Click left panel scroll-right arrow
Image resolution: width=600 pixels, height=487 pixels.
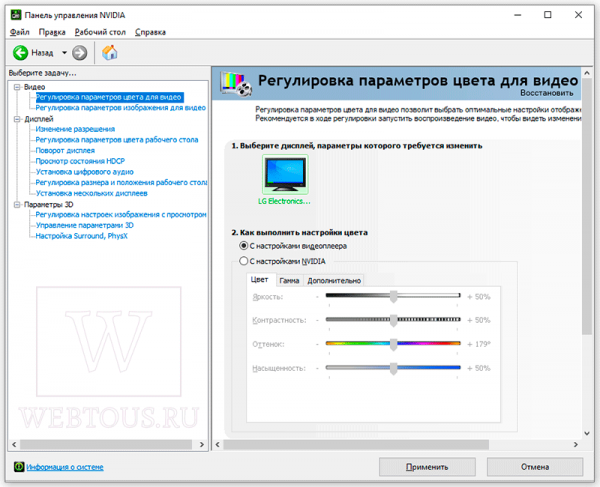[x=202, y=445]
